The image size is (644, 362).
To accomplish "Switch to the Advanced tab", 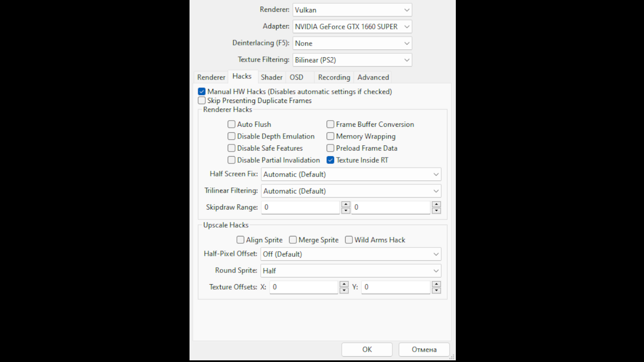I will tap(373, 77).
